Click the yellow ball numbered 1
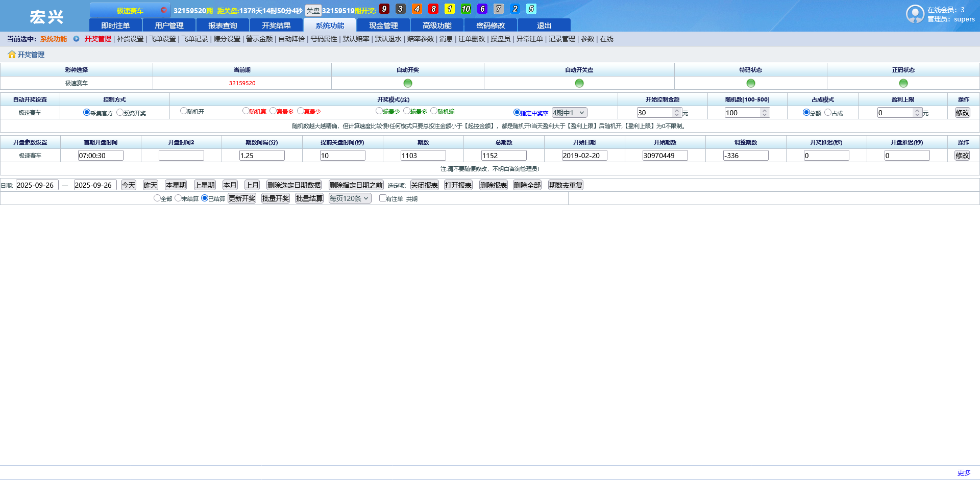980x483 pixels. point(450,9)
